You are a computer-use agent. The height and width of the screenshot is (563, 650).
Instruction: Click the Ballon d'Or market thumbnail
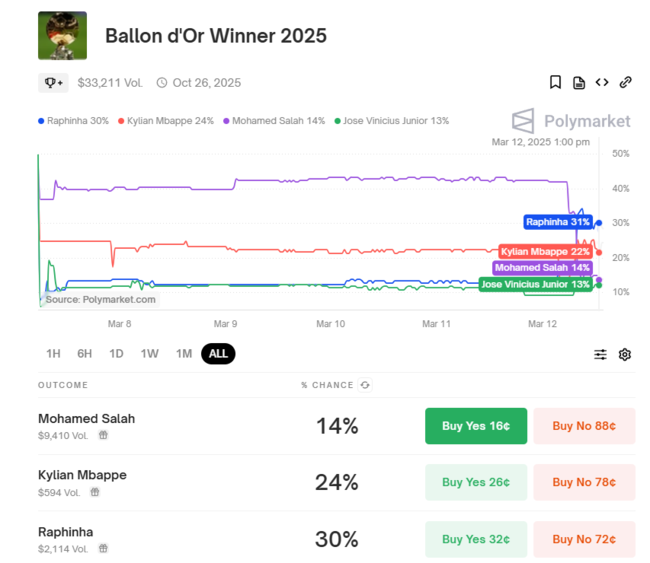[x=62, y=36]
